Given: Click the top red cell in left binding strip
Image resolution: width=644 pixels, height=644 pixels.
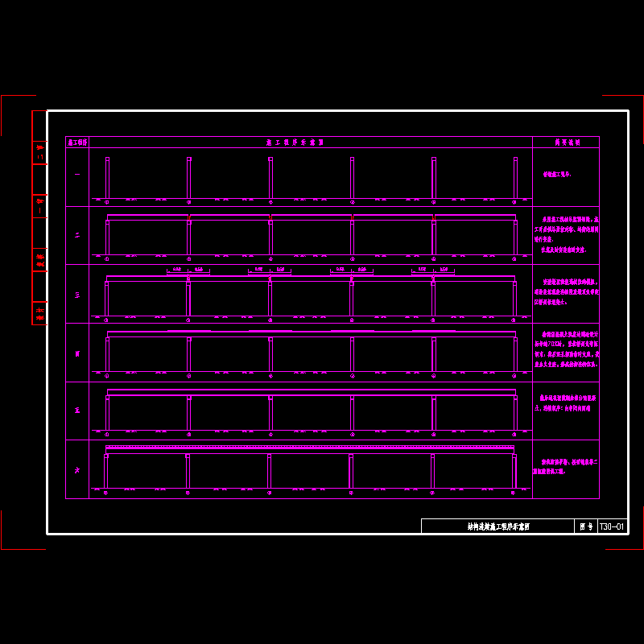Looking at the screenshot, I should point(39,152).
